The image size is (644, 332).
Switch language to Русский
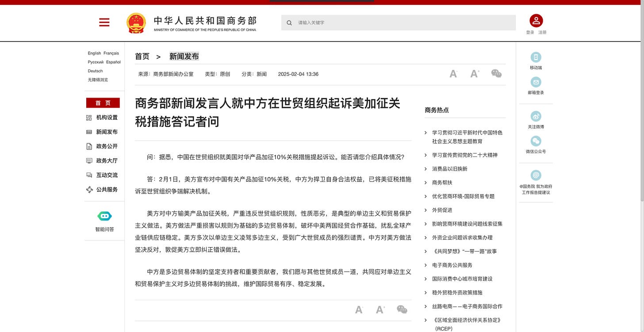point(96,62)
